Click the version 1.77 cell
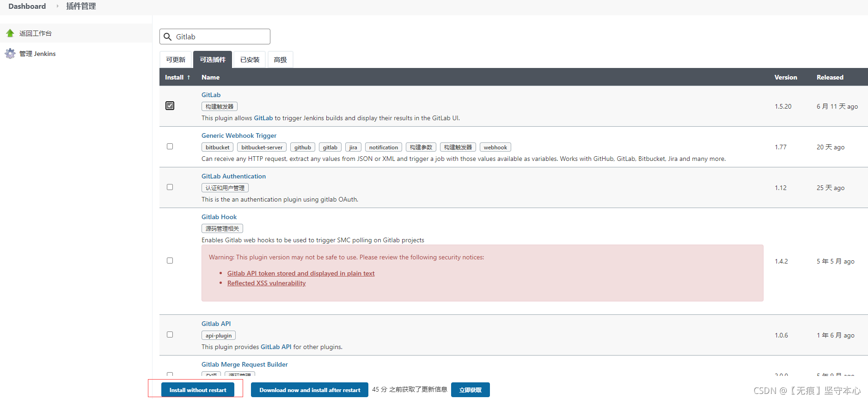 click(x=781, y=147)
